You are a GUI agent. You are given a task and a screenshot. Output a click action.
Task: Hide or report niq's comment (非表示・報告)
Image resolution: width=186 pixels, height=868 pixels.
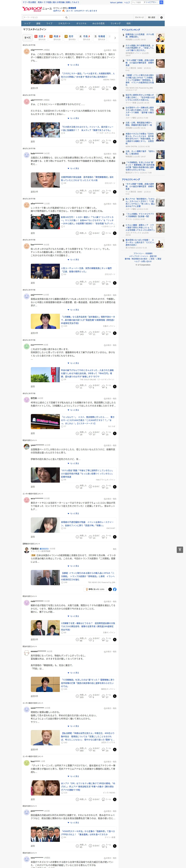click(x=110, y=50)
